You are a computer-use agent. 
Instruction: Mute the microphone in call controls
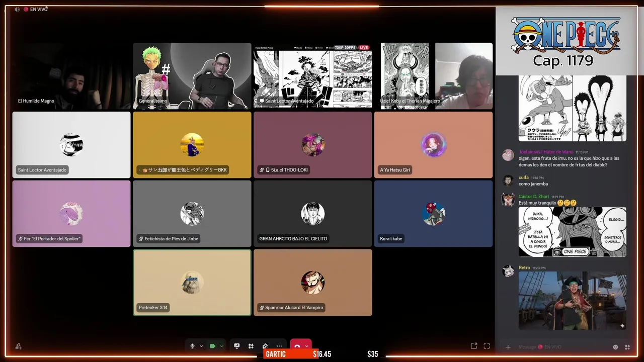point(192,346)
